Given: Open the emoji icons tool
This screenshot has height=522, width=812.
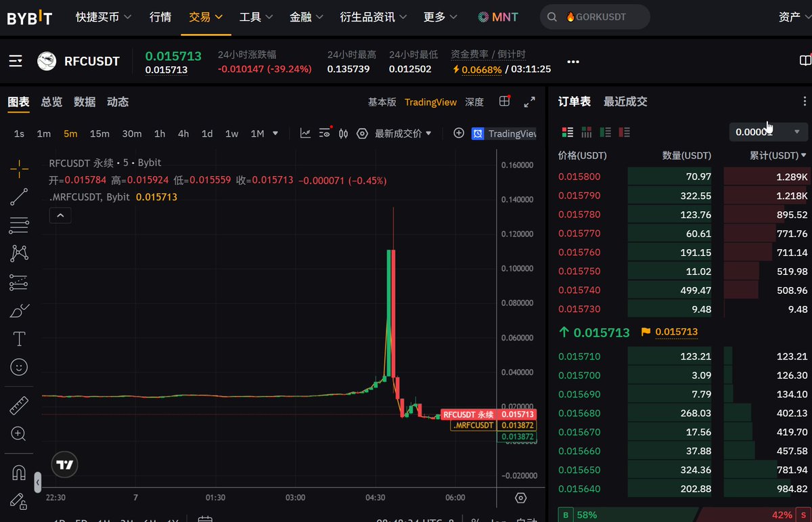Looking at the screenshot, I should click(19, 367).
